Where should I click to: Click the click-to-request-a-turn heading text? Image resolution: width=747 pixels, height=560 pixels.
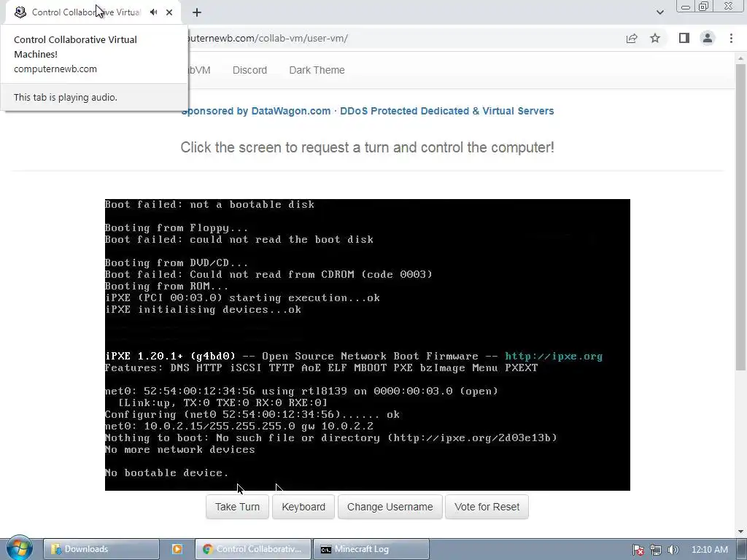368,147
